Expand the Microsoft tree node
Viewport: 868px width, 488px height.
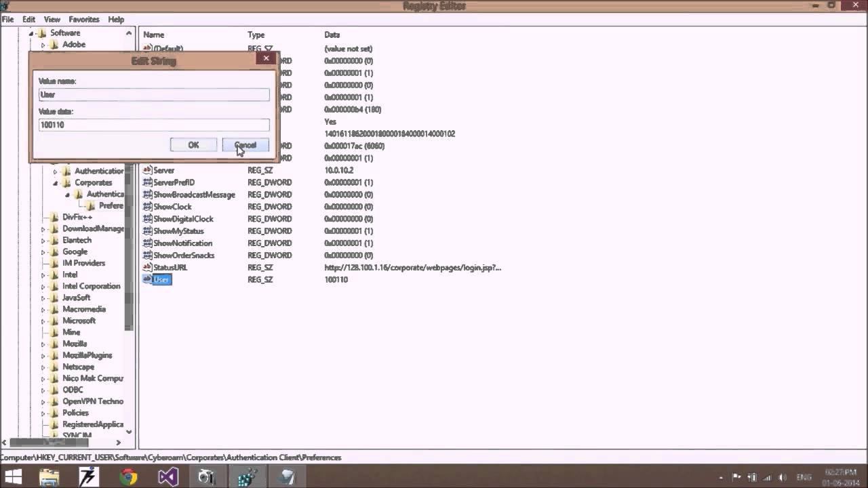[43, 321]
